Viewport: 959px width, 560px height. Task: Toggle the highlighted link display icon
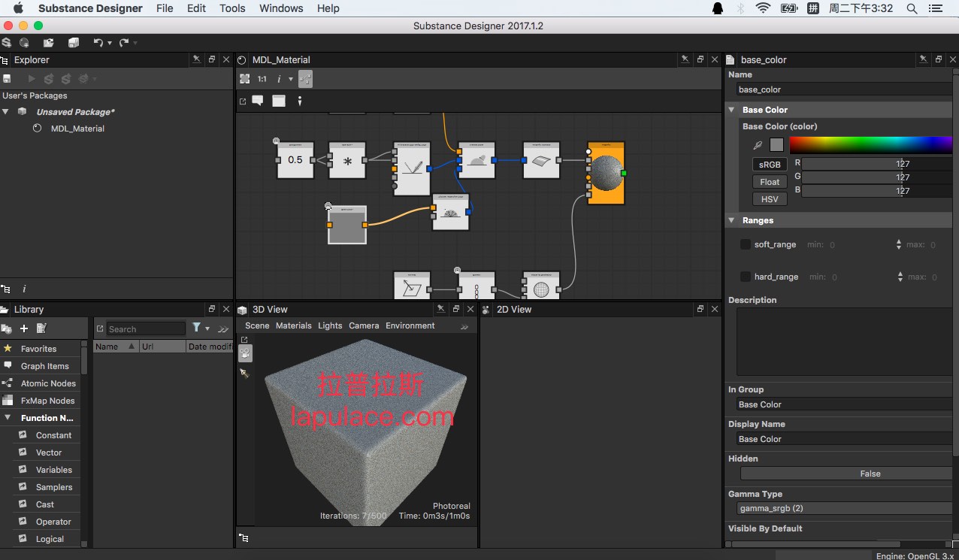305,78
